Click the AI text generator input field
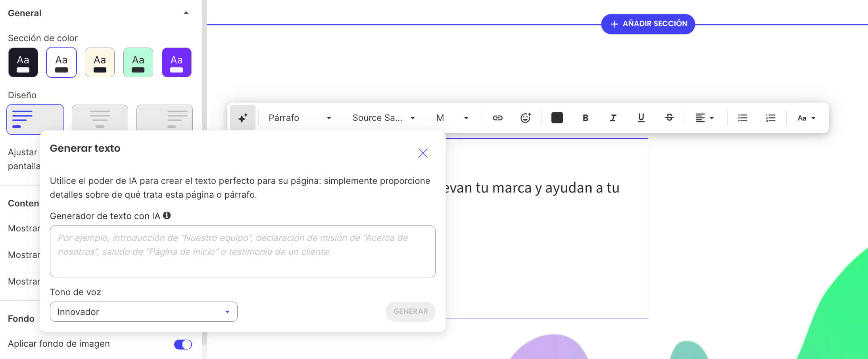This screenshot has width=868, height=359. (x=242, y=251)
